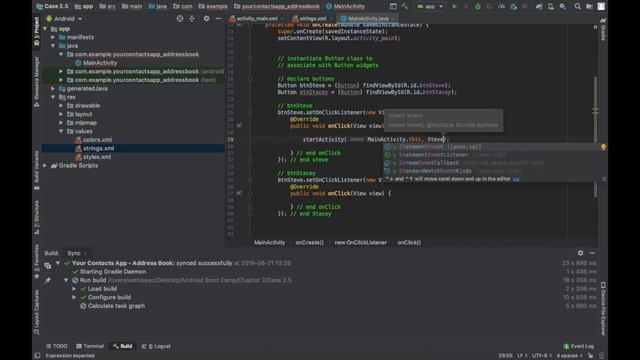Switch to activity_main.xml tab
Viewport: 640px width, 360px height.
(257, 18)
